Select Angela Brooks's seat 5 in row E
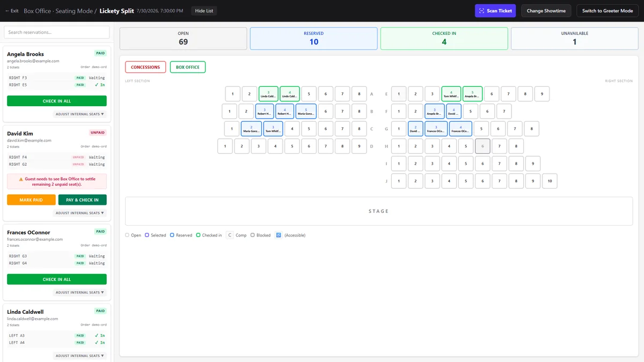This screenshot has width=644, height=362. tap(472, 94)
